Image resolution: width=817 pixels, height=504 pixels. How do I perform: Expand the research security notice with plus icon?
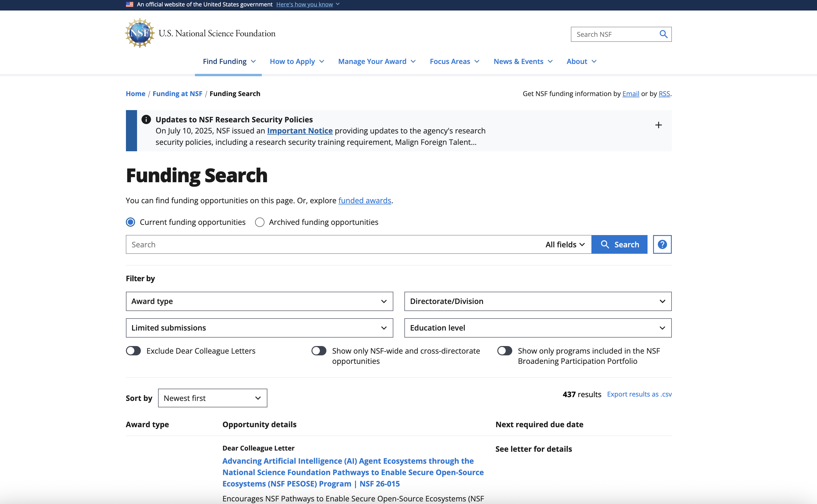click(658, 125)
